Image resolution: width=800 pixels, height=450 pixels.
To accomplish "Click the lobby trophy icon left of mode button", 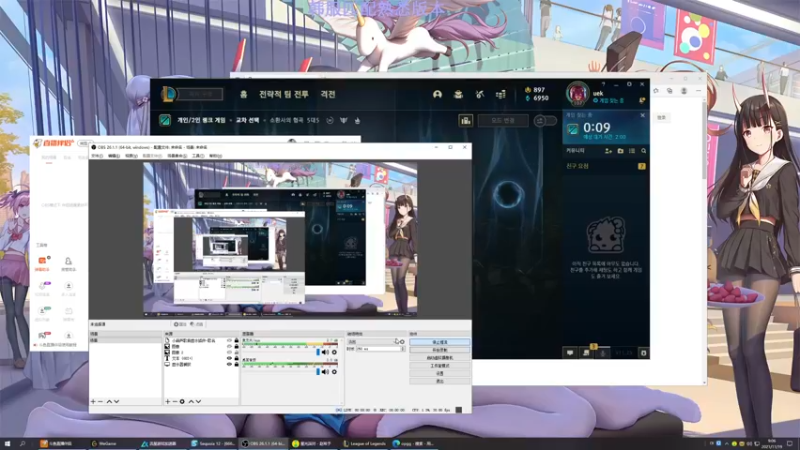I will [465, 120].
